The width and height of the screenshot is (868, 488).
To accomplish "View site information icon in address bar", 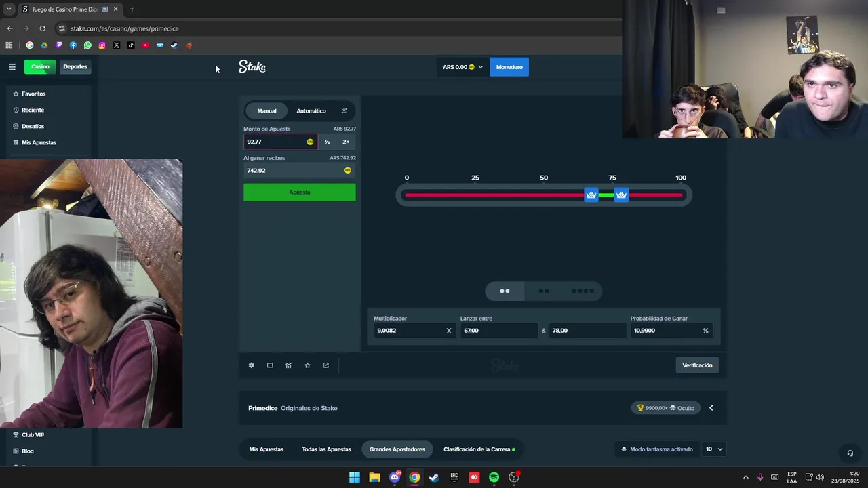I will click(62, 28).
